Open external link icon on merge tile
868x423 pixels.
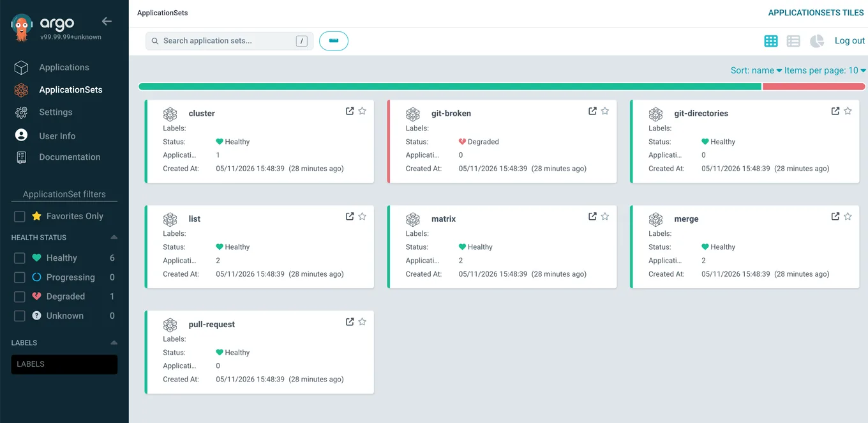[835, 217]
